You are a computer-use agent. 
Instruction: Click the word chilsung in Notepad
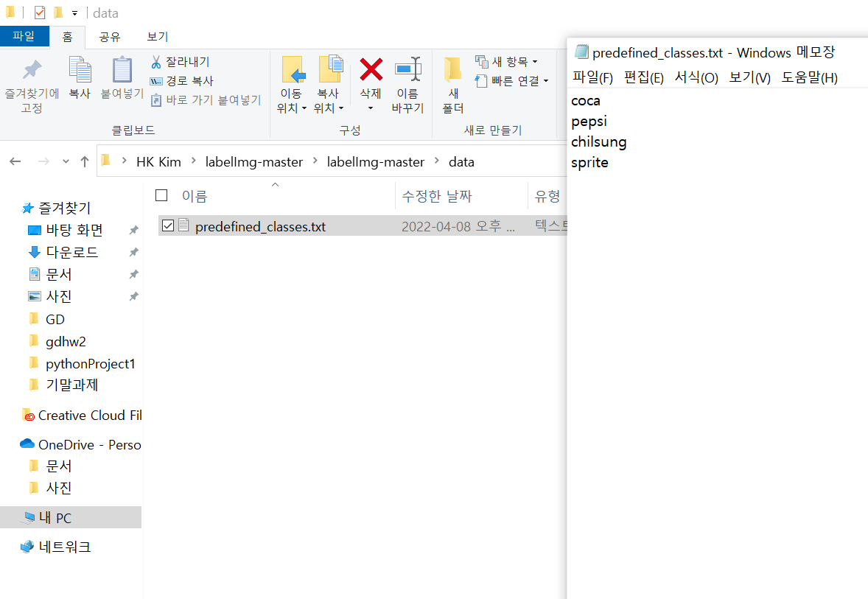598,141
